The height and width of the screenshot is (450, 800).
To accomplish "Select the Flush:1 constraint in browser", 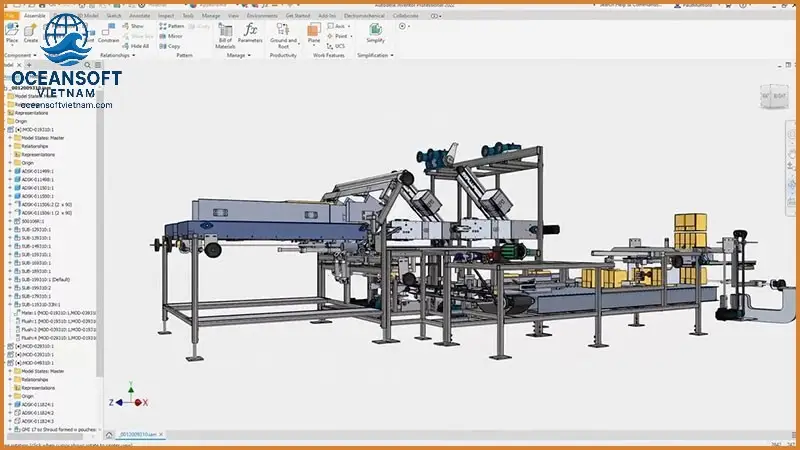I will pyautogui.click(x=42, y=321).
